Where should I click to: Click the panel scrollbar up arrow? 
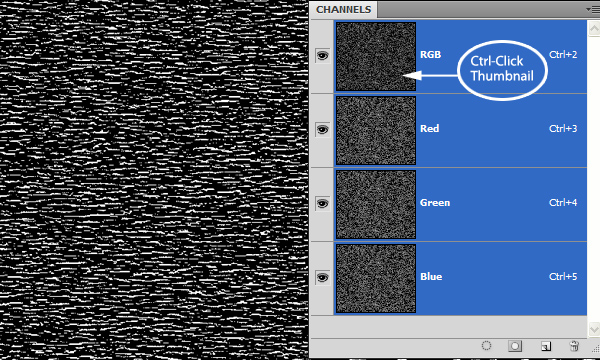[594, 28]
